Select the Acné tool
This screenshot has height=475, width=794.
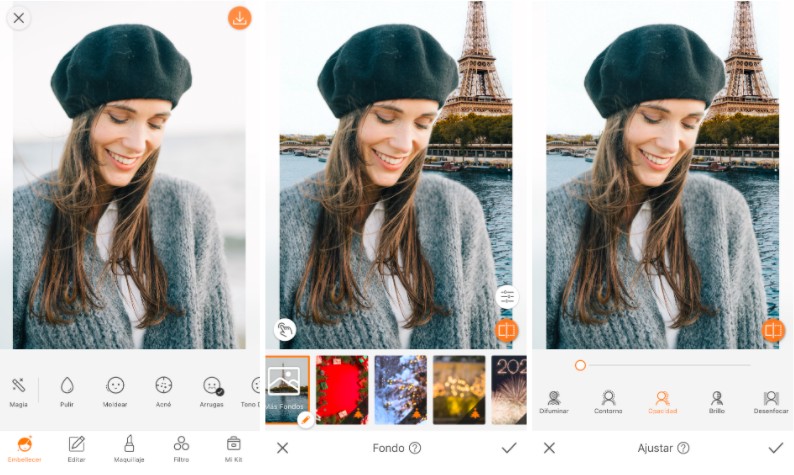[164, 392]
